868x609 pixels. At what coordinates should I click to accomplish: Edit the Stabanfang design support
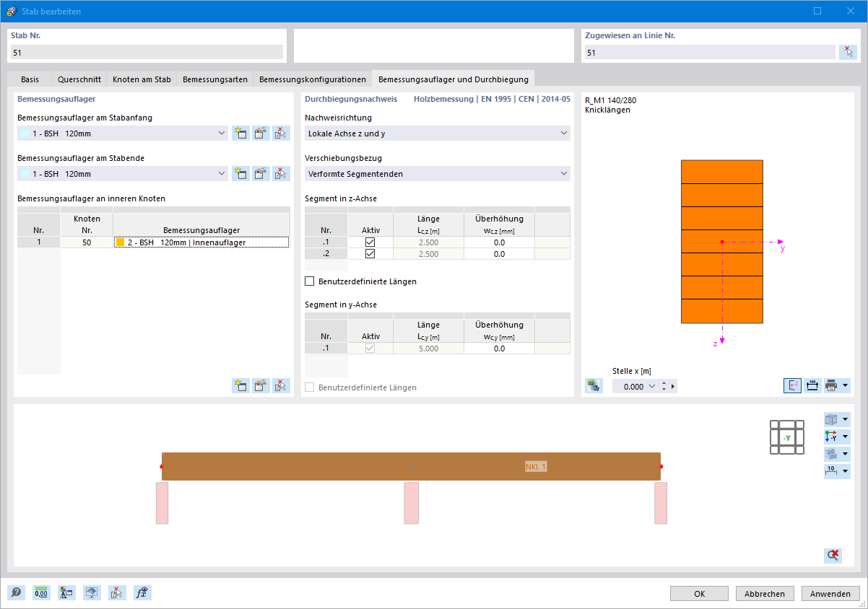click(261, 133)
